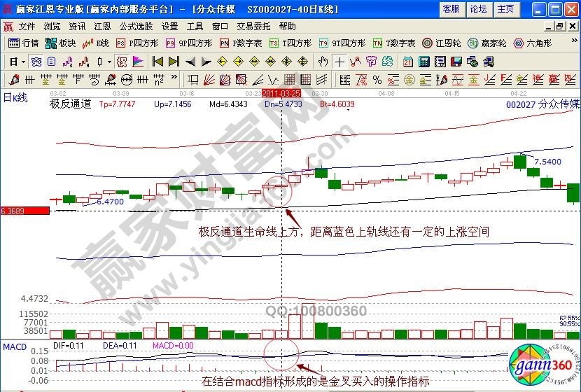Click the save floppy disk icon

coord(456,62)
